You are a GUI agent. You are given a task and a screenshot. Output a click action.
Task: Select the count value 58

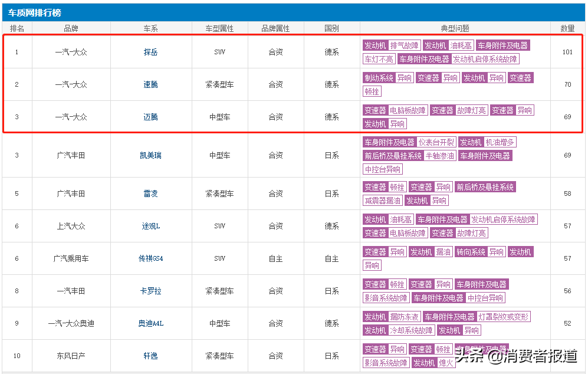[x=567, y=193]
